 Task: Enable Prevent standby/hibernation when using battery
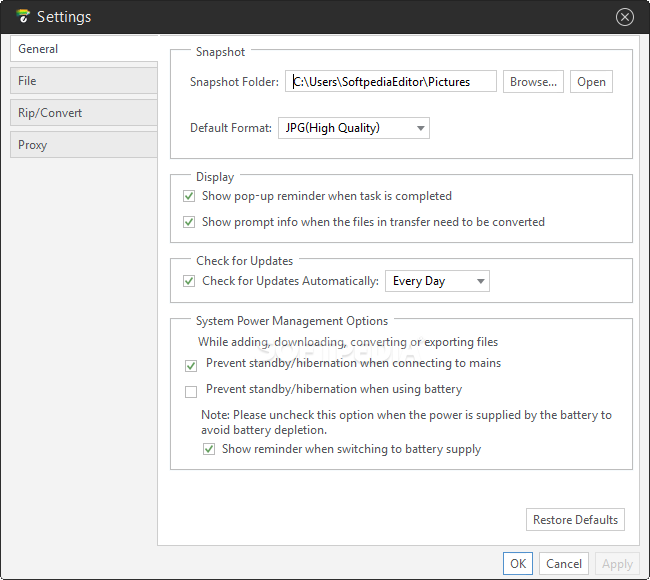point(191,392)
